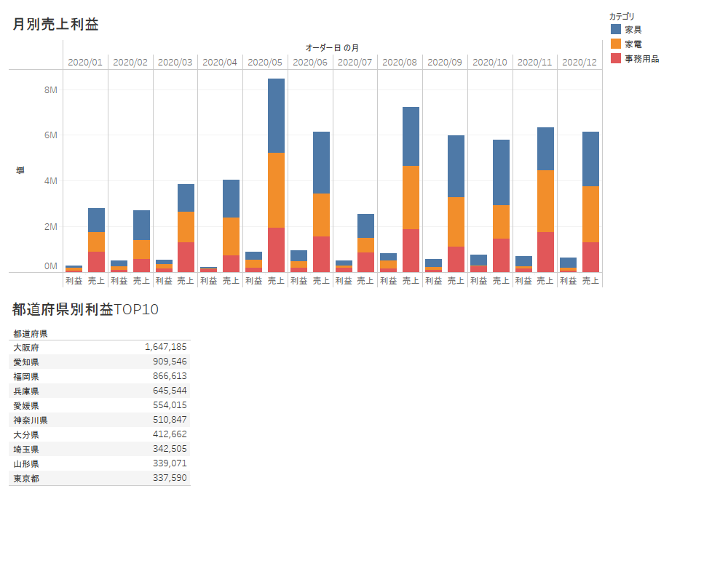
Task: Select the 2020/02 column header
Action: [130, 62]
